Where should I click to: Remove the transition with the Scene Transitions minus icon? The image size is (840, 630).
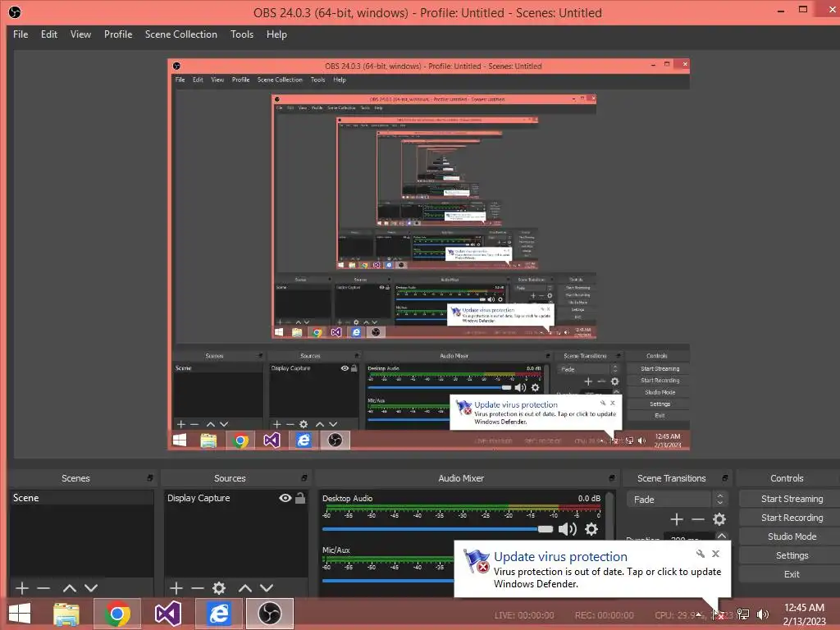pyautogui.click(x=697, y=519)
